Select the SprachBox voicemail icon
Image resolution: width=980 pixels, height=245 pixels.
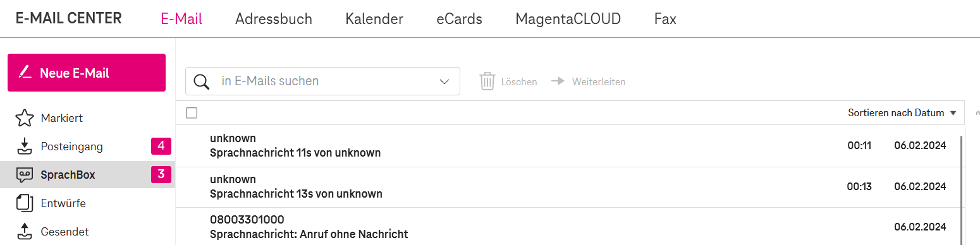point(24,175)
